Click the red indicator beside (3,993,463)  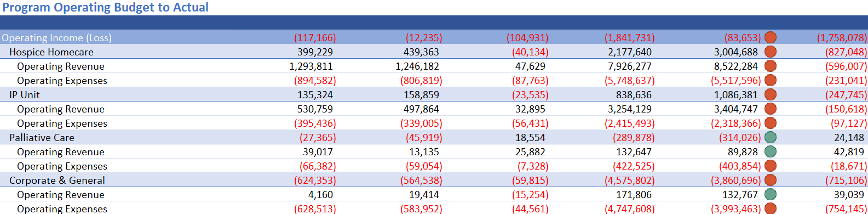click(x=771, y=209)
